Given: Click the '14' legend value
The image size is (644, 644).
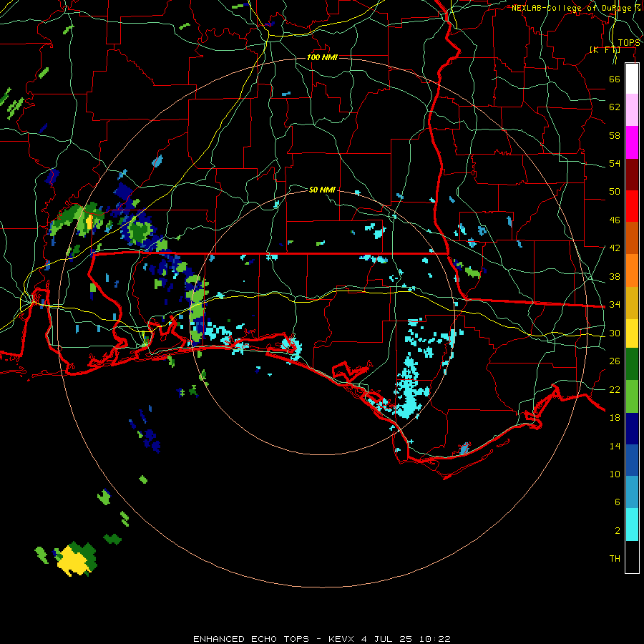Looking at the screenshot, I should 615,446.
